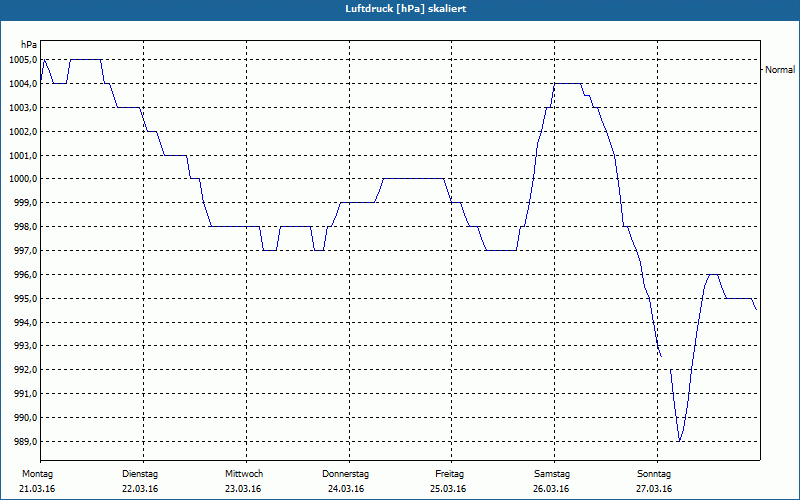
Task: Click the 'Normal' label on right axis
Action: (780, 70)
